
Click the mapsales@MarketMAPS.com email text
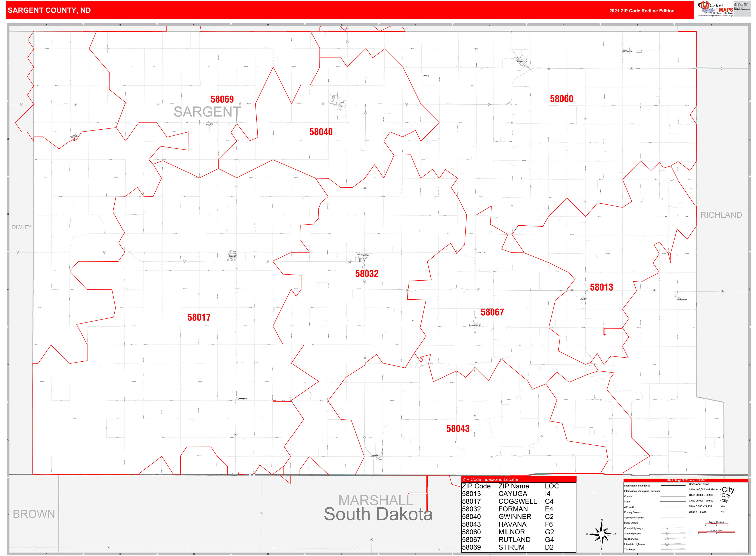(743, 10)
